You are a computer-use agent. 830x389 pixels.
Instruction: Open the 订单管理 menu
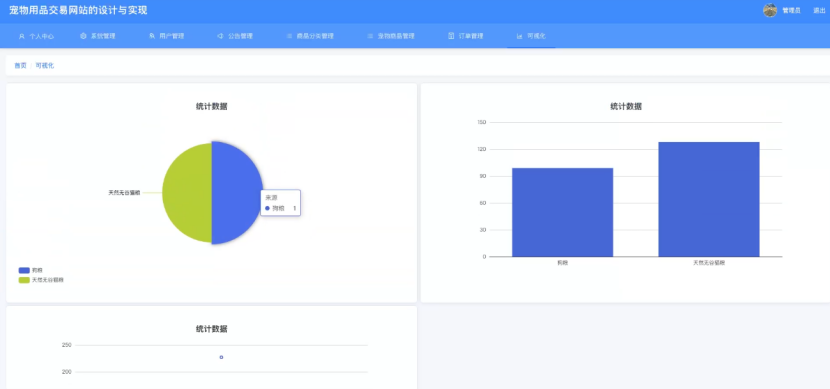click(465, 36)
